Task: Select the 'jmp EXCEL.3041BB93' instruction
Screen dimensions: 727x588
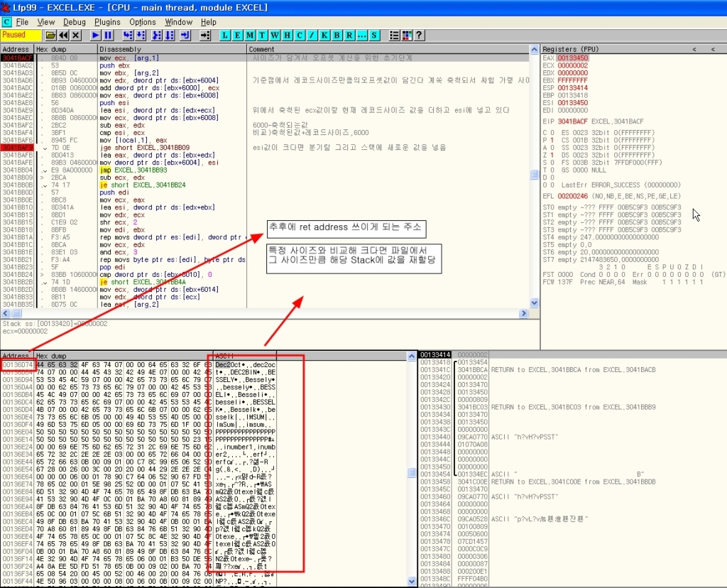Action: tap(133, 170)
